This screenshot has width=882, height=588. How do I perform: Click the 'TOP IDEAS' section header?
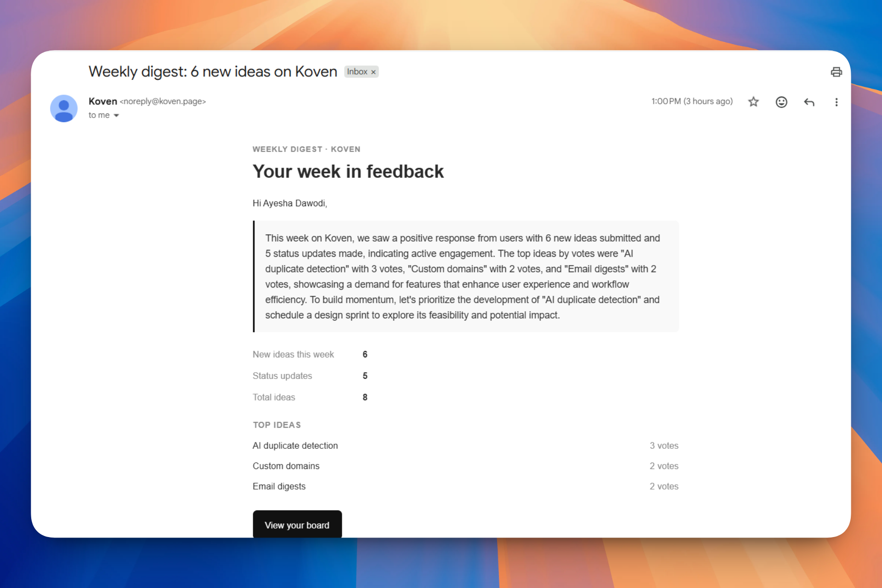(x=277, y=425)
